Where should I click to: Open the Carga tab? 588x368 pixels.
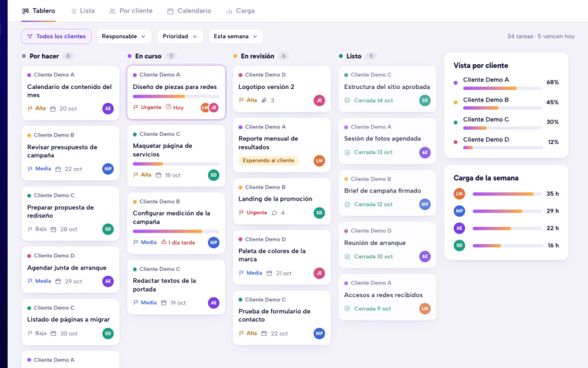241,11
